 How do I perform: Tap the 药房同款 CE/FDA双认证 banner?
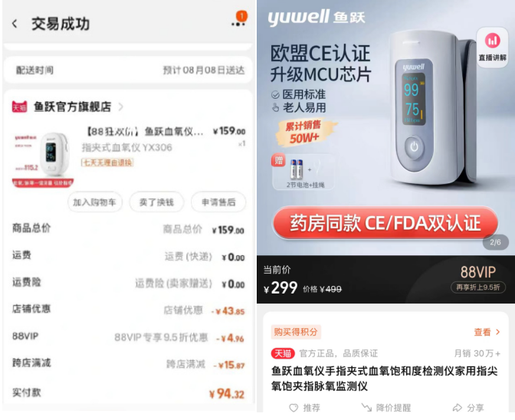[385, 223]
